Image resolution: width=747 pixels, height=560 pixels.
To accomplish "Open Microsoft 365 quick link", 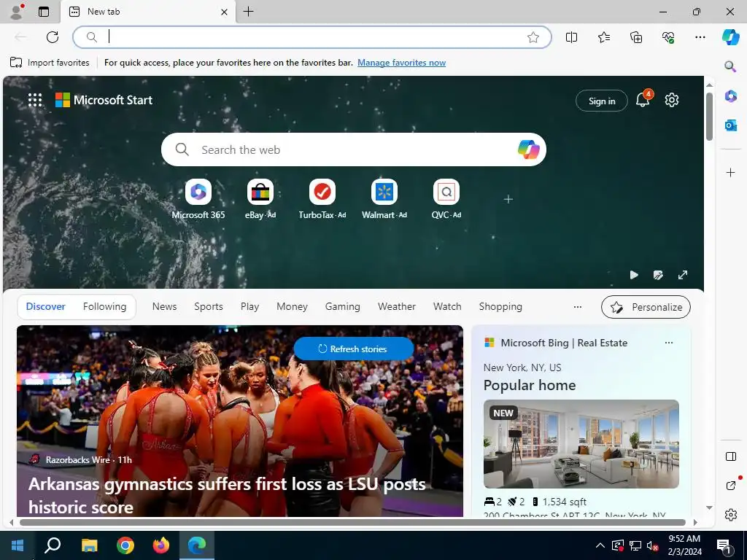I will (x=198, y=199).
